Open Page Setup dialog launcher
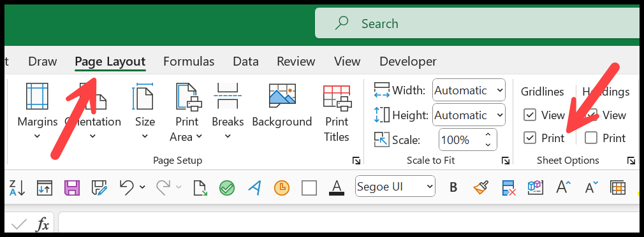Screen dimensions: 644x237 (356, 161)
